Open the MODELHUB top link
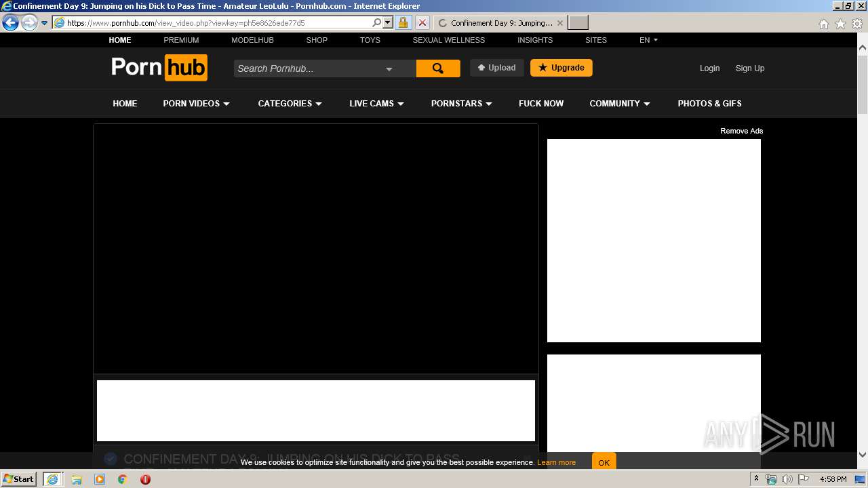This screenshot has width=868, height=488. [252, 40]
